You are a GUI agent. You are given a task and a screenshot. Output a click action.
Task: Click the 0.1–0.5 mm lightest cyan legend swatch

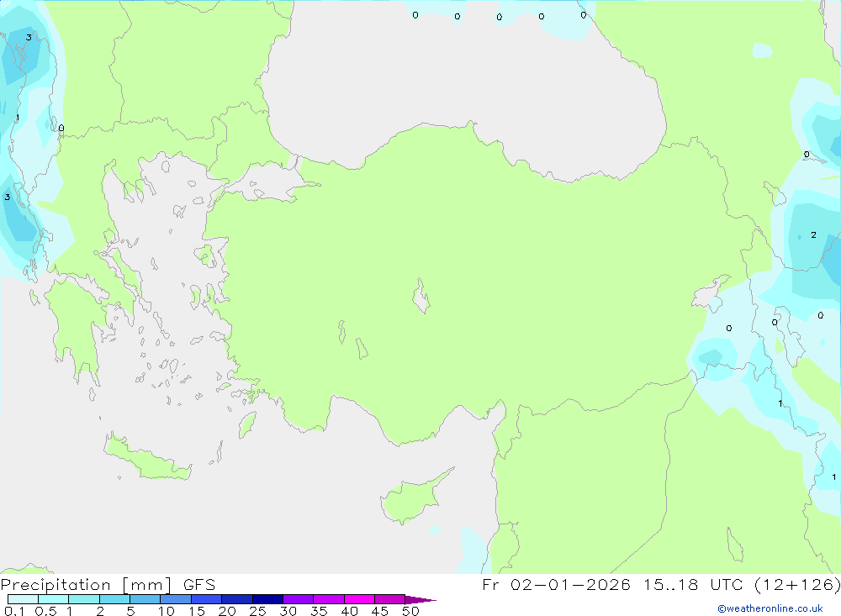pyautogui.click(x=23, y=599)
